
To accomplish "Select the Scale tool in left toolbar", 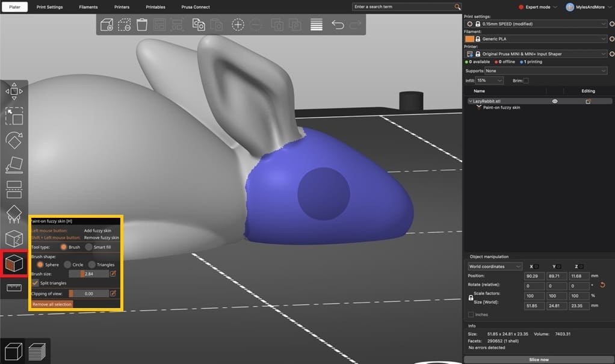I will tap(14, 116).
